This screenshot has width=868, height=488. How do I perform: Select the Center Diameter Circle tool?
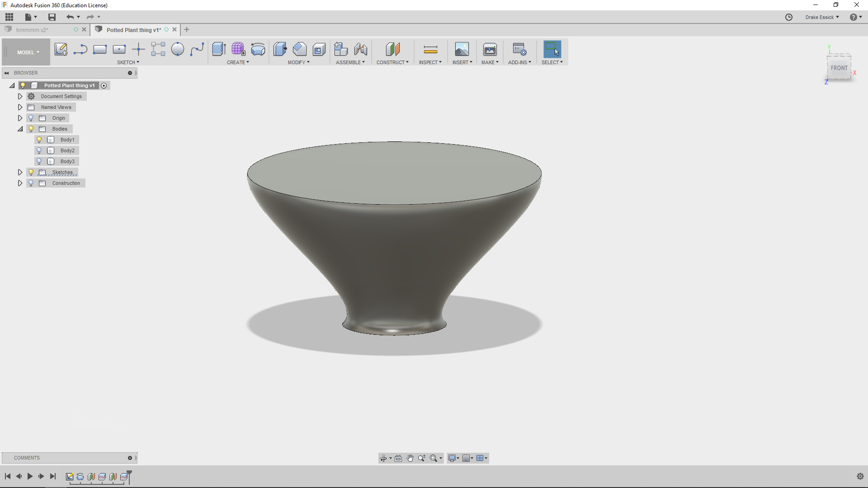pos(177,49)
